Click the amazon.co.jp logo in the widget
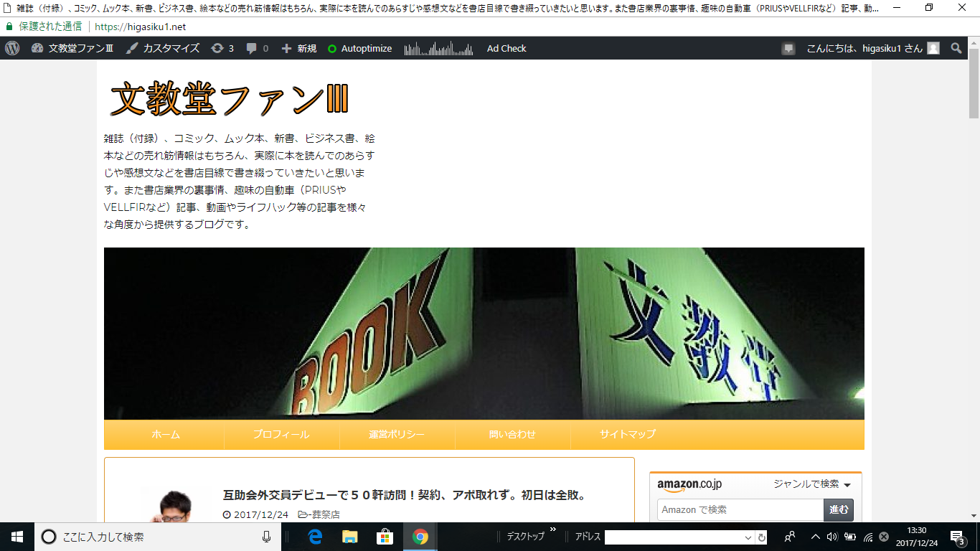 [689, 485]
